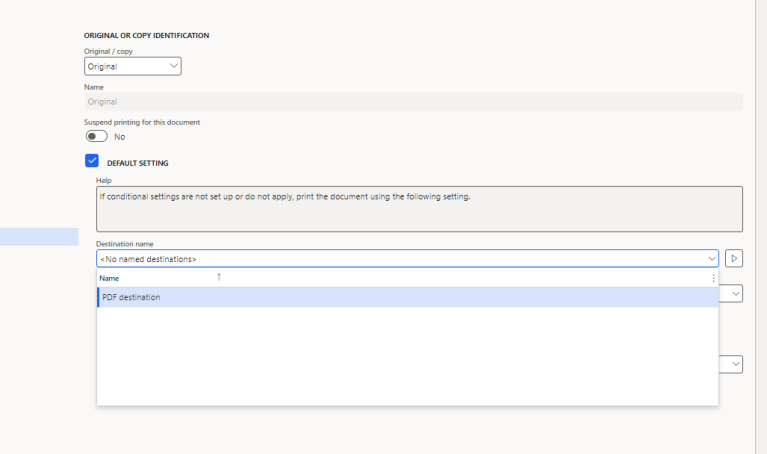Click the Name column header
Image resolution: width=767 pixels, height=454 pixels.
click(x=109, y=278)
